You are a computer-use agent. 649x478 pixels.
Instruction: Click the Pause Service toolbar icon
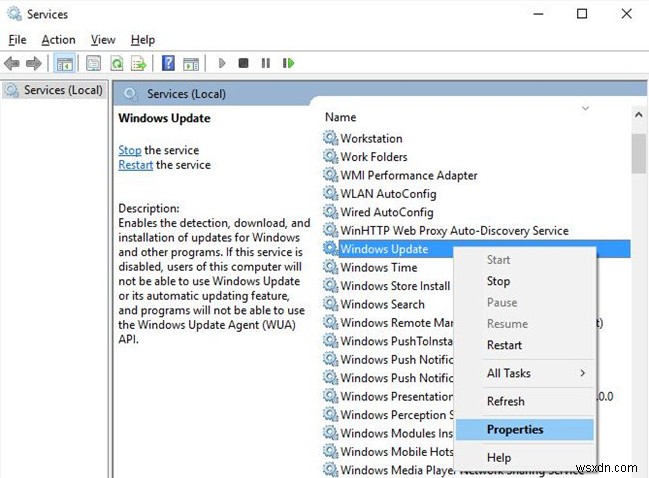point(266,63)
